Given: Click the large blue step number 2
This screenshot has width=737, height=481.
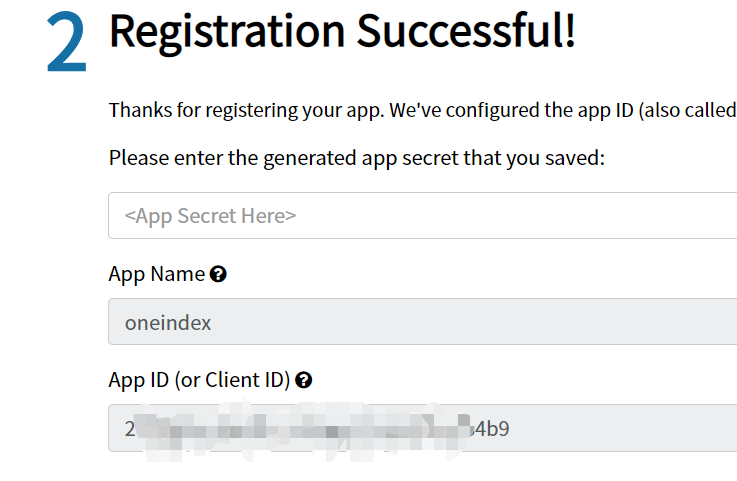Looking at the screenshot, I should [66, 47].
